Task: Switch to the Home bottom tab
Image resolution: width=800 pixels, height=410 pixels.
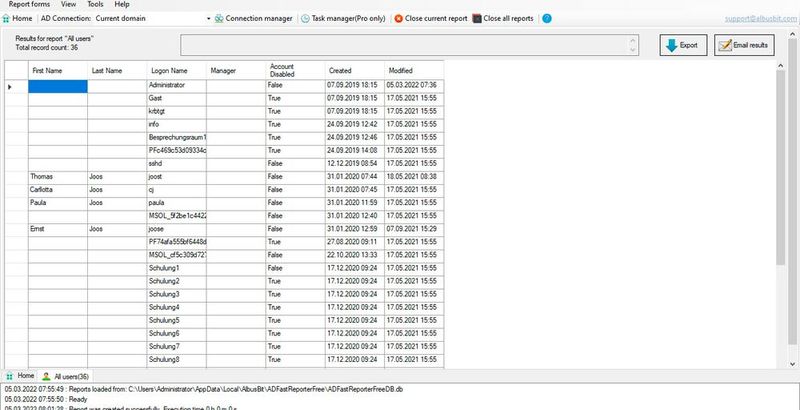Action: click(x=20, y=376)
